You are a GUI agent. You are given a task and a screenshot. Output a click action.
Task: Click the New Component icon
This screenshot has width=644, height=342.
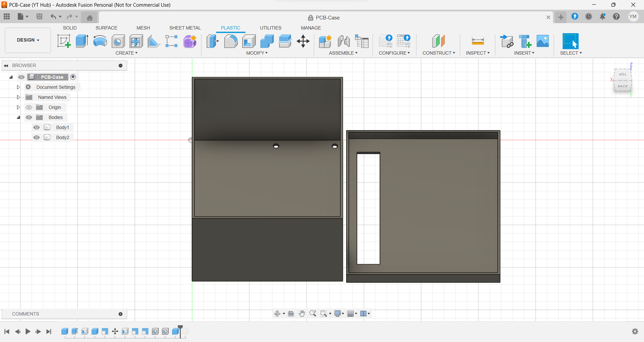[x=325, y=41]
